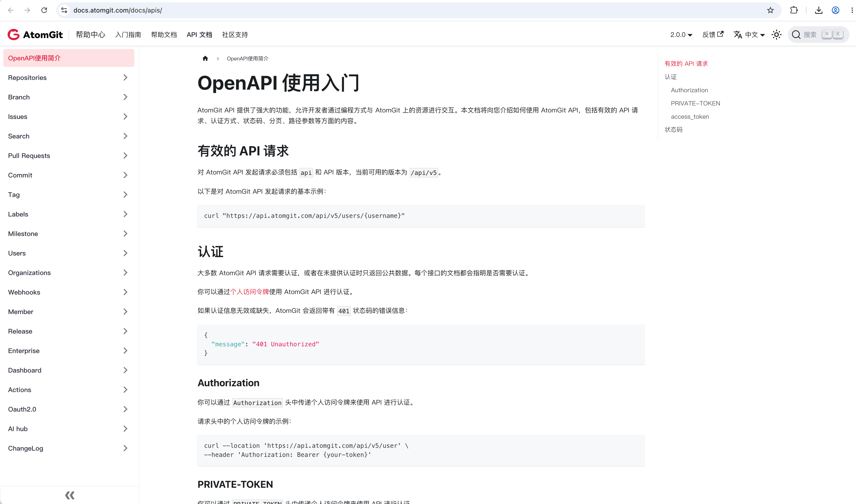Jump to 有效的 API 请求 in table of contents

[686, 63]
